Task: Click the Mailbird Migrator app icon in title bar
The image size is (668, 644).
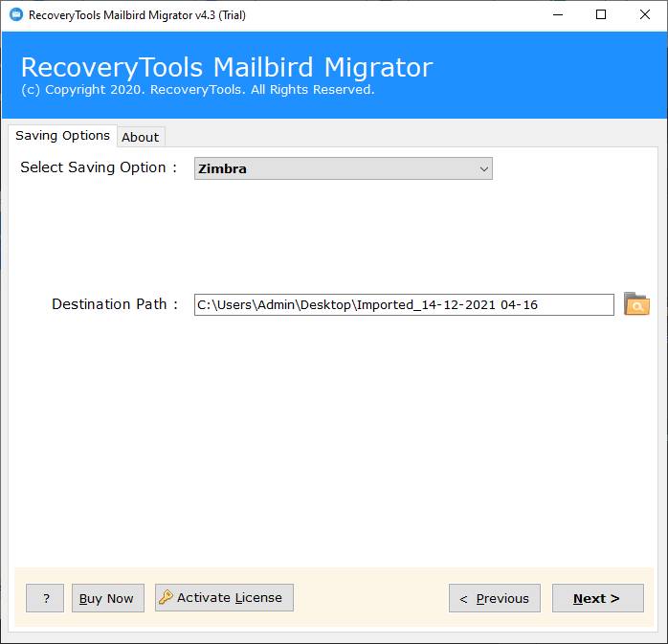Action: 16,15
